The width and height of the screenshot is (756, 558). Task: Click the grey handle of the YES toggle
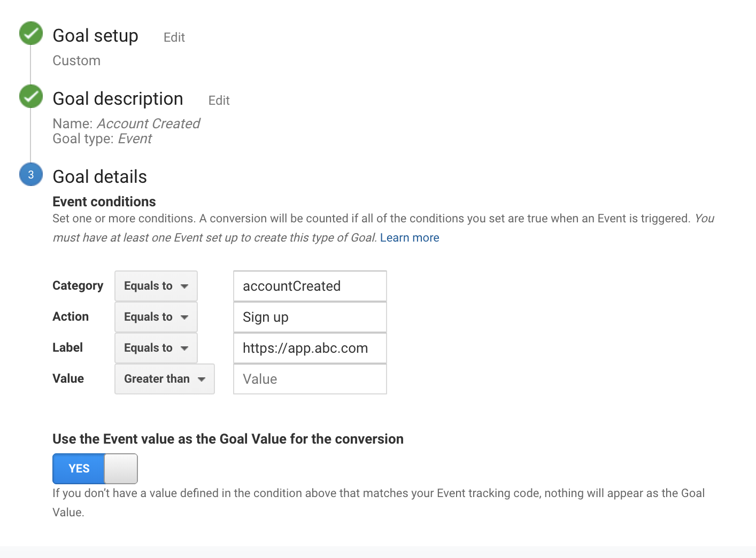point(121,469)
